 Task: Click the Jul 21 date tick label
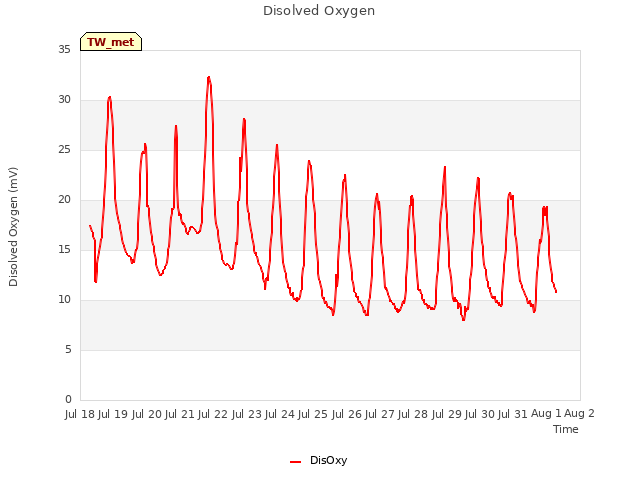coord(180,414)
